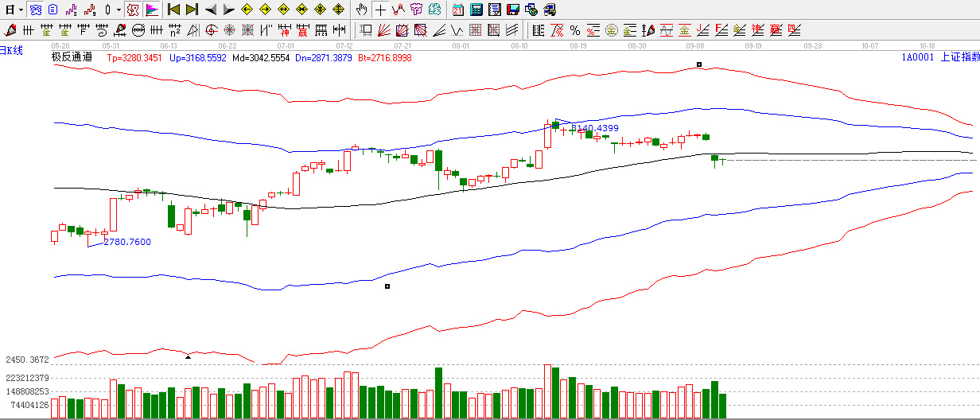Screen dimensions: 980x420
Task: Toggle the highlighted red pattern toolbar button
Action: click(x=133, y=10)
